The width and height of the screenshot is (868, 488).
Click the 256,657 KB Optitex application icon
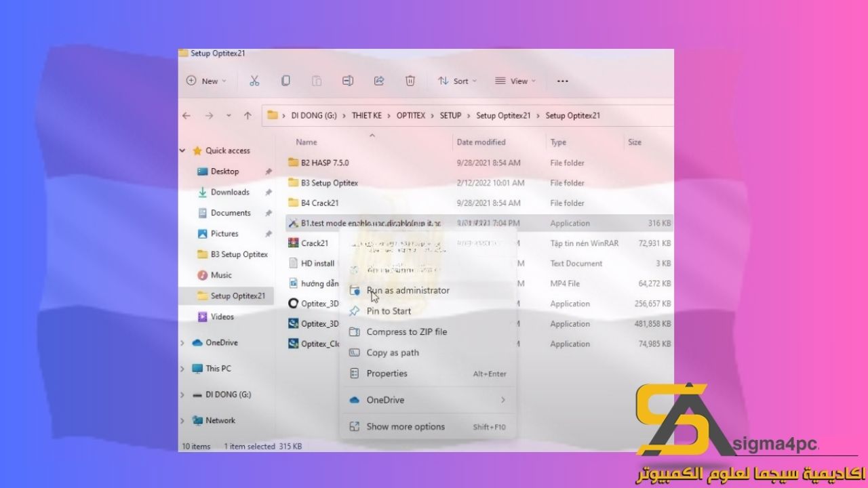pos(293,304)
